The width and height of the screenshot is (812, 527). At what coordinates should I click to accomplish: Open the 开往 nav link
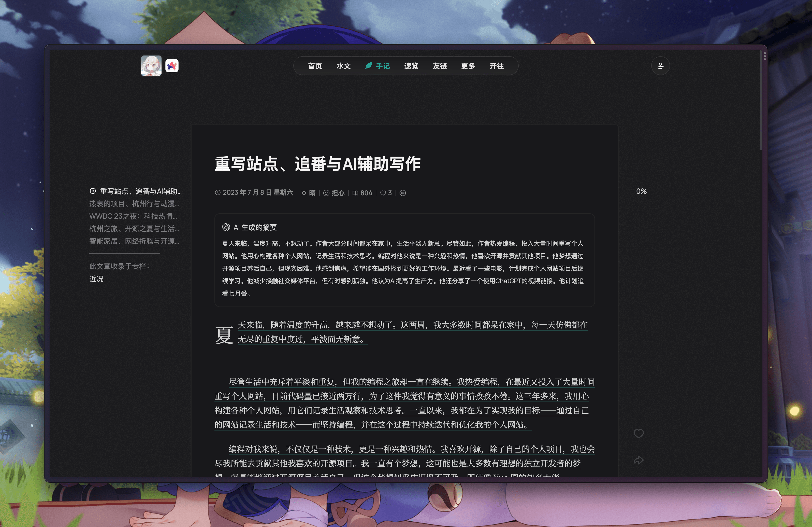(496, 66)
